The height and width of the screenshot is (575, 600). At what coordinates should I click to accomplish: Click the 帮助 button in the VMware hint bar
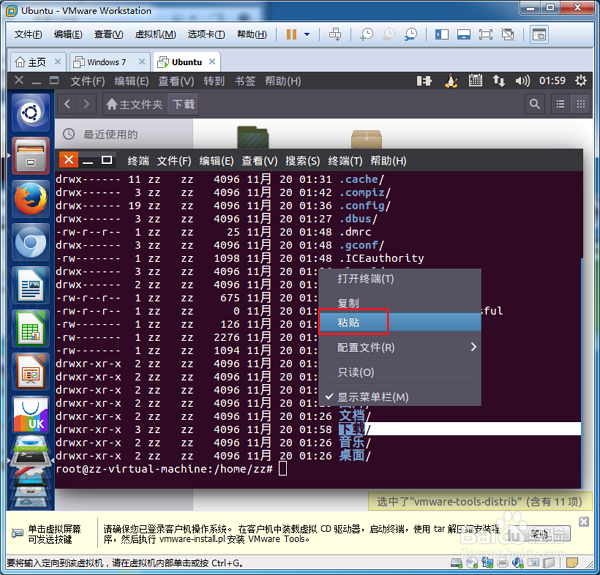[540, 534]
